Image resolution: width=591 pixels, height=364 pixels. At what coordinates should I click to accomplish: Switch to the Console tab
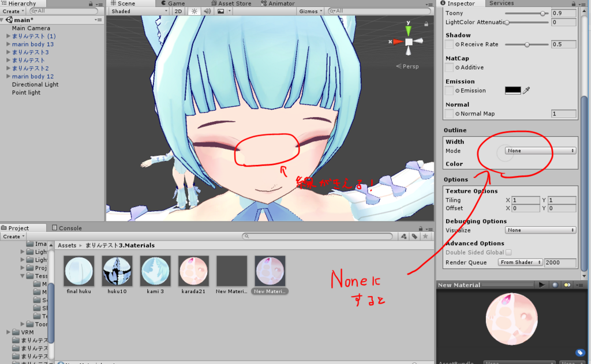pos(67,228)
